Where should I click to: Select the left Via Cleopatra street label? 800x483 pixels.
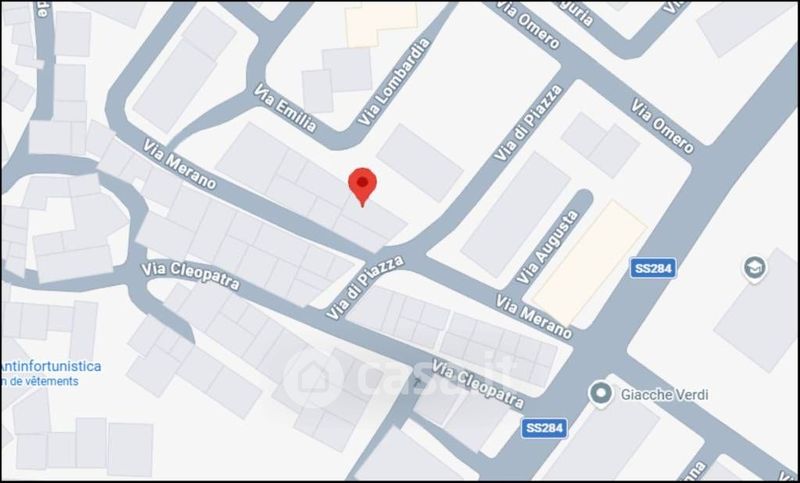click(190, 275)
